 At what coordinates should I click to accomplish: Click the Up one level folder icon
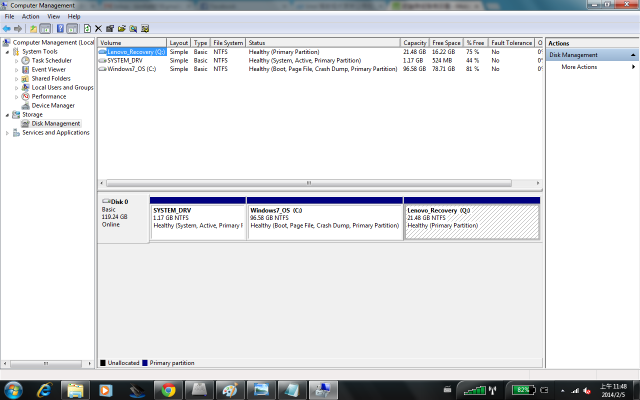(33, 29)
